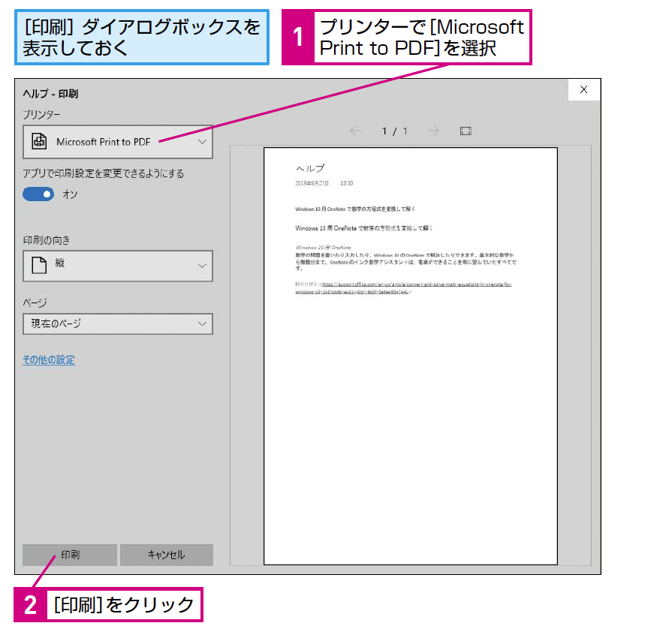Click the キャンセル button
Screen dimensions: 672x632
pos(166,555)
